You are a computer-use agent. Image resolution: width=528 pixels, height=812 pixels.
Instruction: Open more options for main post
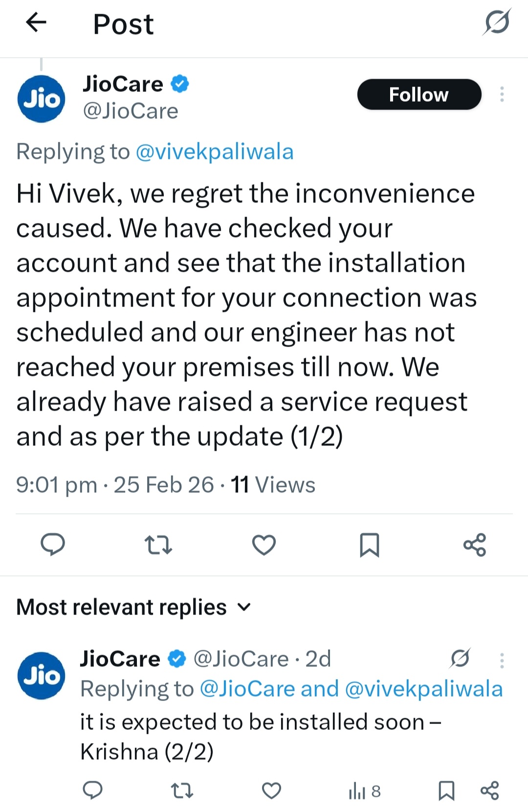[502, 94]
